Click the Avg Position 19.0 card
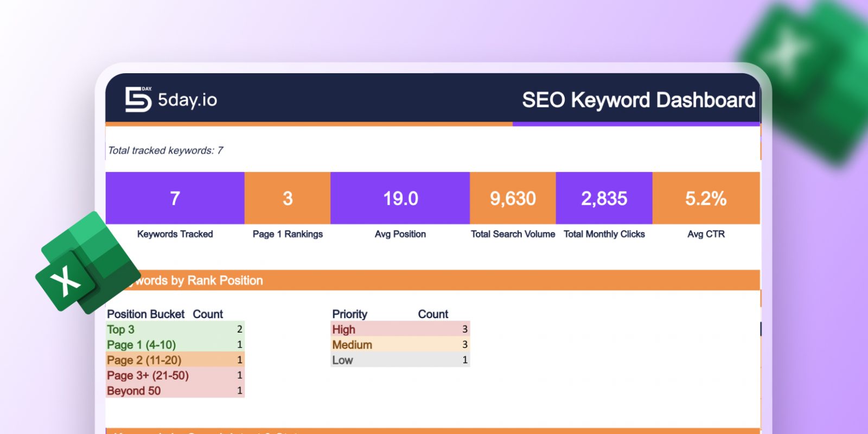Image resolution: width=868 pixels, height=434 pixels. point(400,198)
